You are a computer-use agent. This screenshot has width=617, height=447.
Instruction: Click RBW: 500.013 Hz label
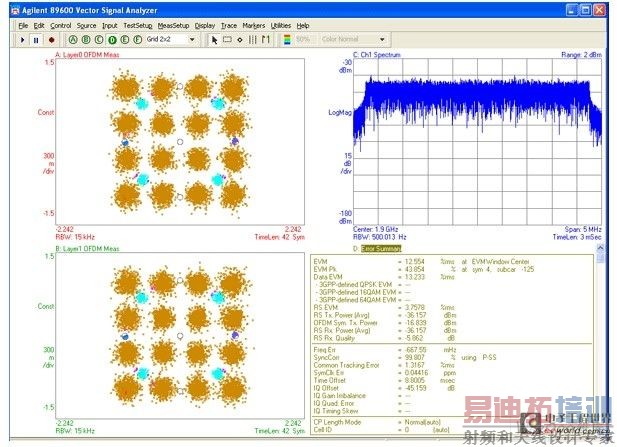379,237
